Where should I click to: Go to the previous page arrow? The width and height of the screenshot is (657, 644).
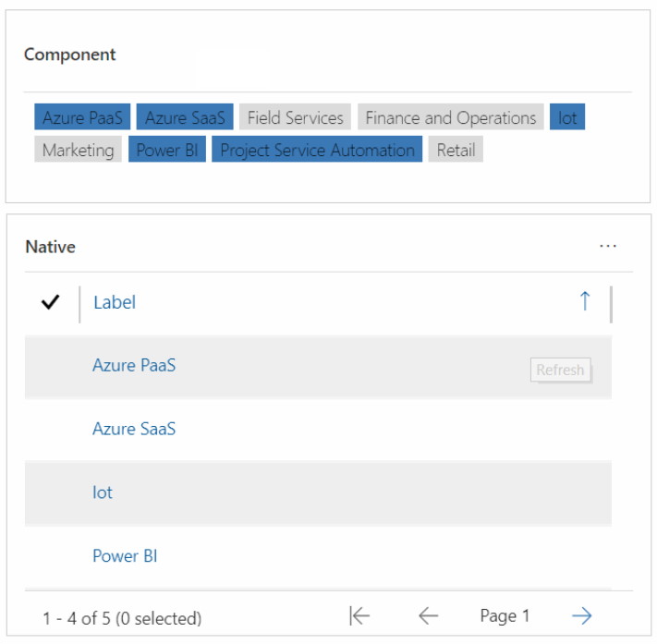click(428, 616)
